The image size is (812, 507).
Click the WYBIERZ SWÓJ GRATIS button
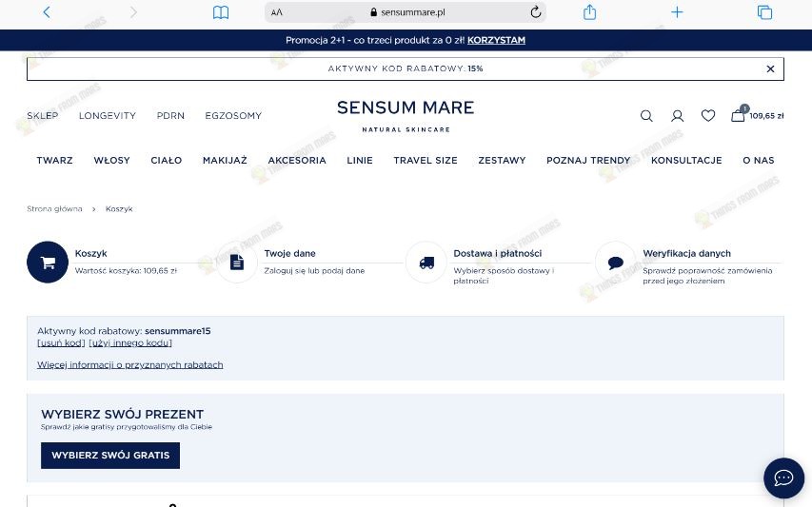tap(110, 456)
